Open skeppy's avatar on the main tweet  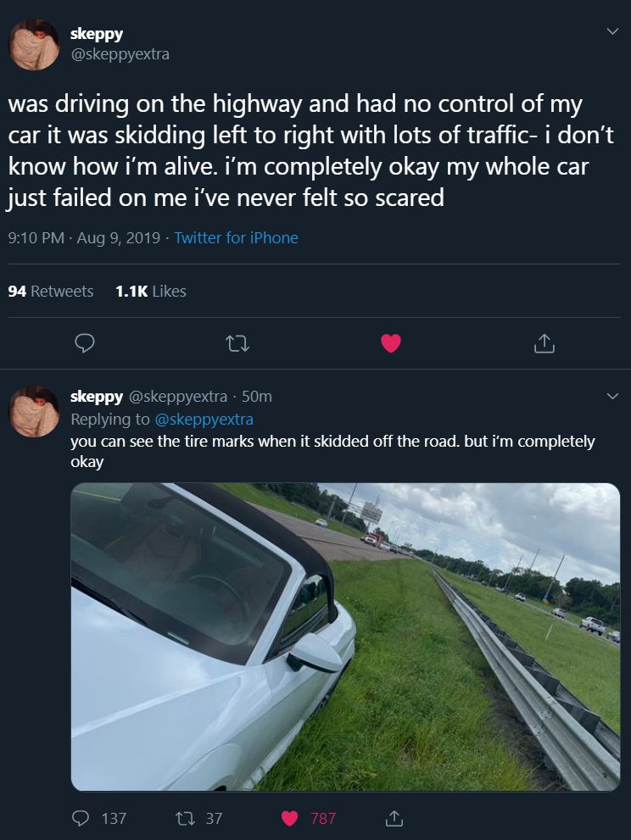34,44
